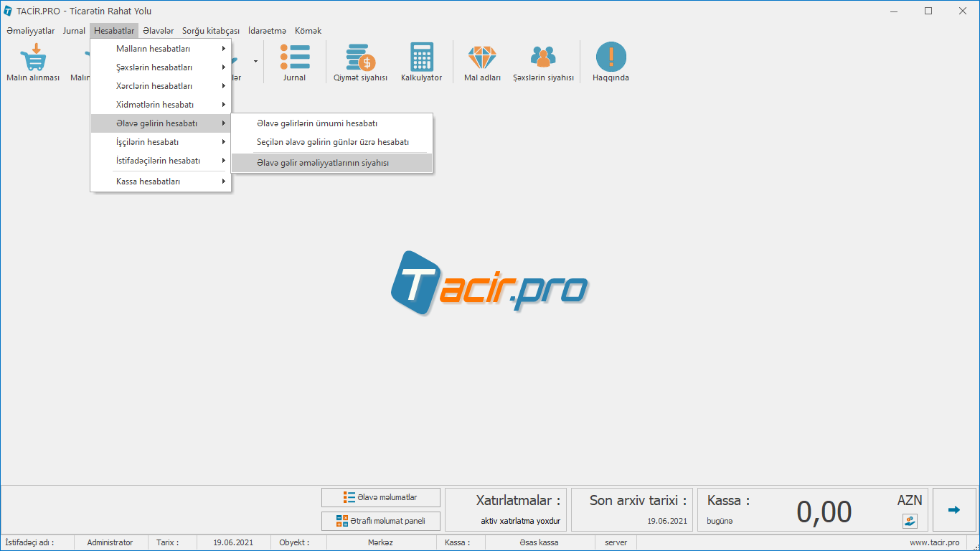Click the toolbar dropdown arrow beside Jurnal

[x=255, y=62]
